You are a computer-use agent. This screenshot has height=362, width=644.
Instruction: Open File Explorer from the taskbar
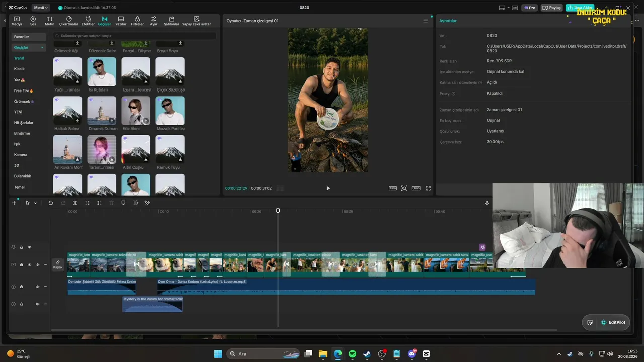tap(323, 354)
